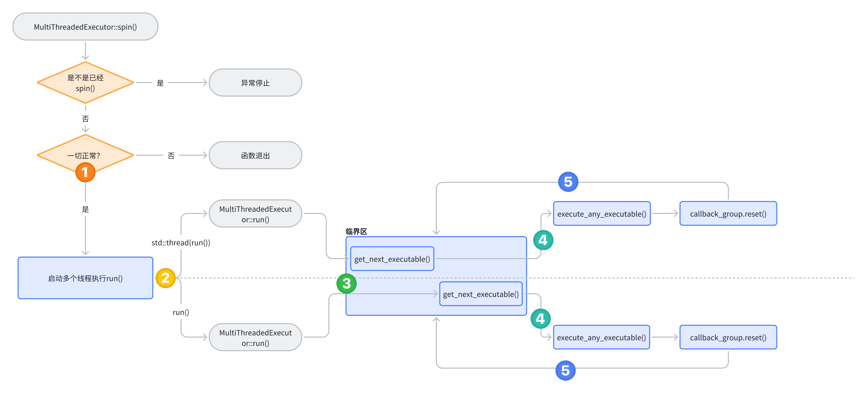This screenshot has height=396, width=868.
Task: Select the upper MultiThreadedExecutor::run() node
Action: [x=255, y=213]
